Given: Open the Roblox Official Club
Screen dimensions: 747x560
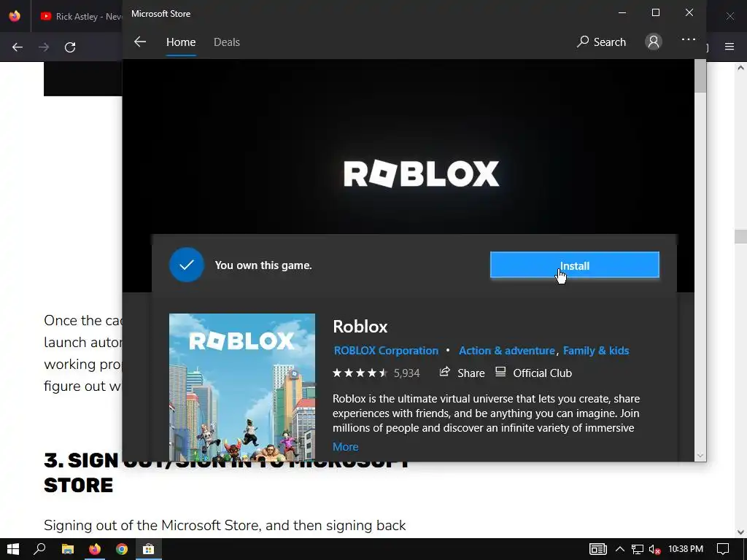Looking at the screenshot, I should [x=533, y=373].
